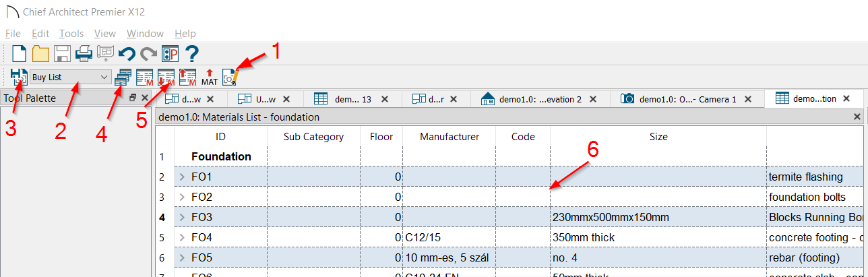
Task: Expand the FO5 row
Action: click(x=182, y=257)
